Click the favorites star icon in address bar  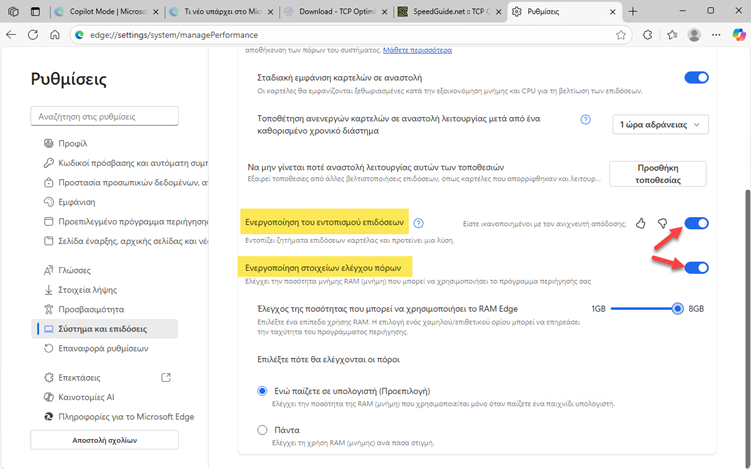point(621,34)
